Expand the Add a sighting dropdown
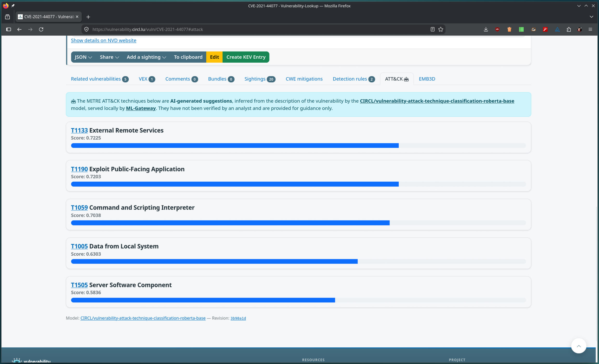 click(x=146, y=57)
